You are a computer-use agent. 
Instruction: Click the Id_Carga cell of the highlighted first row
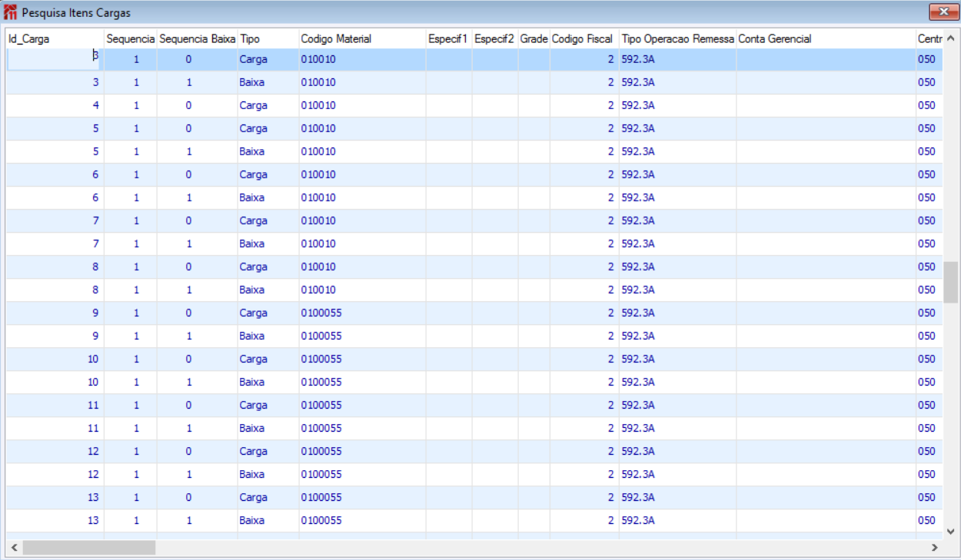[x=55, y=59]
